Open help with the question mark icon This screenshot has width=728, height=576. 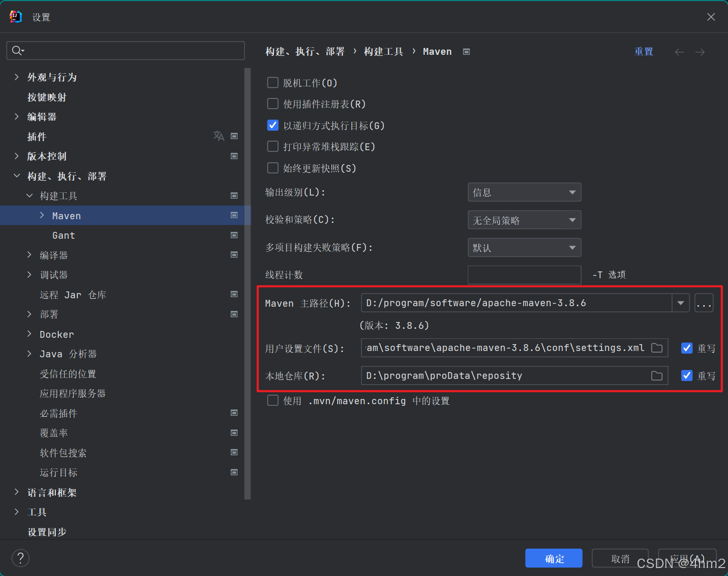click(21, 558)
